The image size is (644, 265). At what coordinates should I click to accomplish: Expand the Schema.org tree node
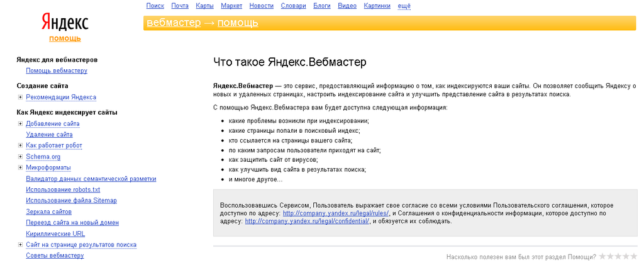[x=20, y=157]
